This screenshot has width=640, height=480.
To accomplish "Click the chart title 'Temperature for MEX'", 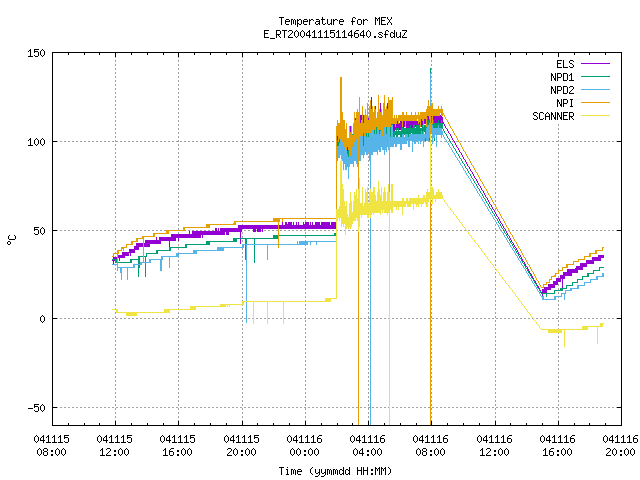I will [335, 21].
